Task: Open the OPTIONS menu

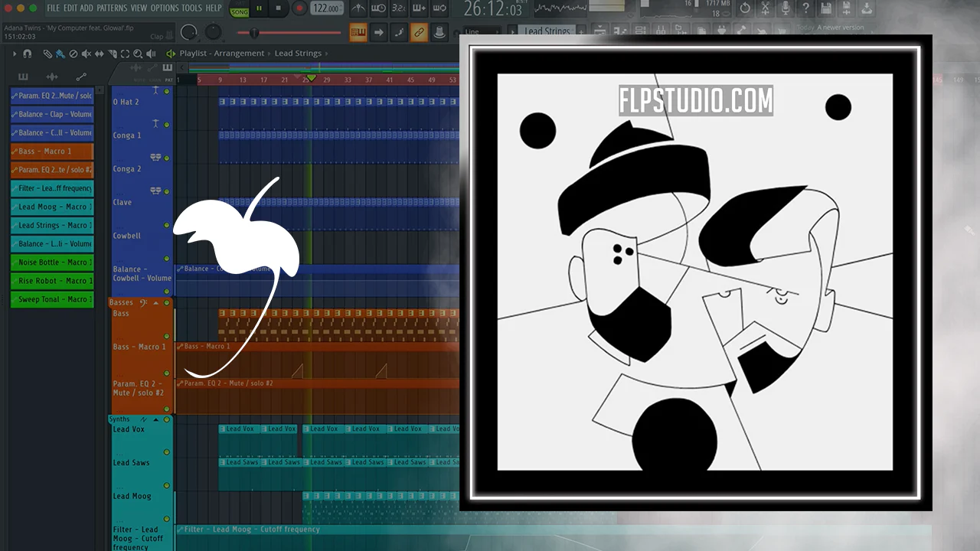Action: click(x=165, y=8)
